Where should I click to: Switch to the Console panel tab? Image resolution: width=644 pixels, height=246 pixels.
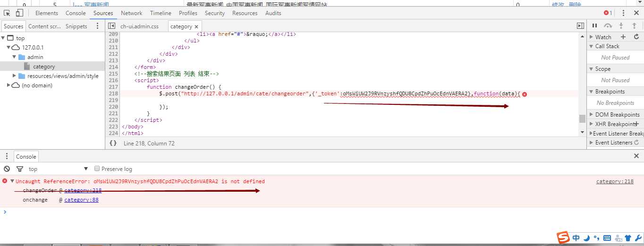pyautogui.click(x=76, y=13)
